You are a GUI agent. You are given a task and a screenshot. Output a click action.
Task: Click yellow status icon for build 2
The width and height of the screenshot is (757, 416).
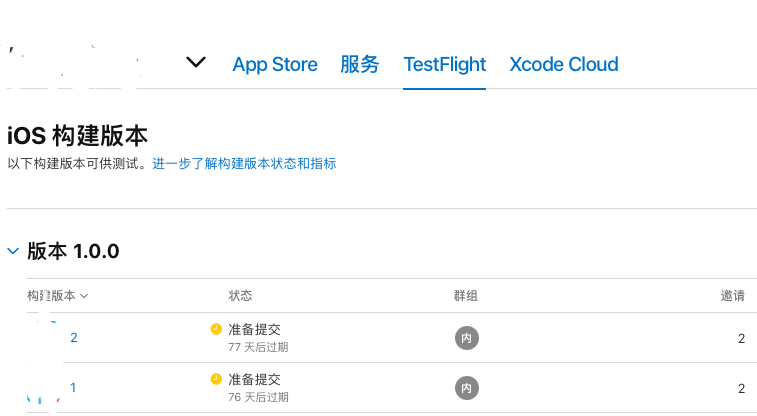(x=216, y=329)
